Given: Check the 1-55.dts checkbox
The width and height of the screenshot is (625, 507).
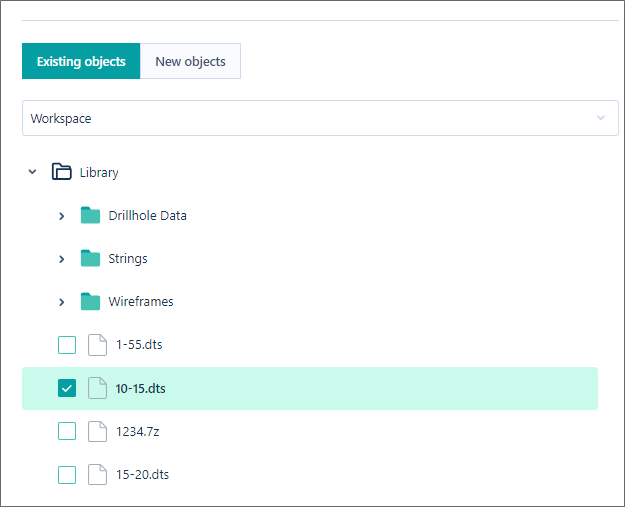Looking at the screenshot, I should tap(67, 345).
